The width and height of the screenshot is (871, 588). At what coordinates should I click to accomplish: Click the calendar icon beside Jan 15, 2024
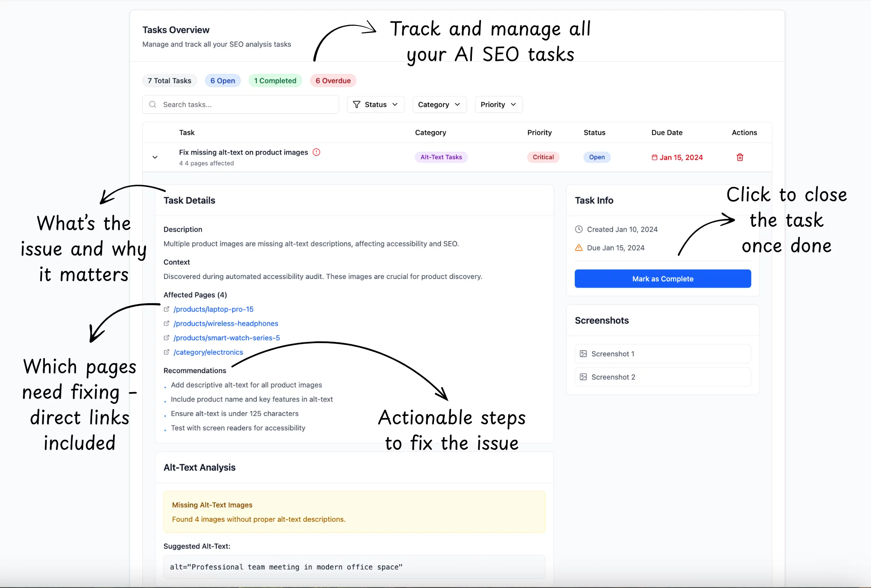[654, 157]
